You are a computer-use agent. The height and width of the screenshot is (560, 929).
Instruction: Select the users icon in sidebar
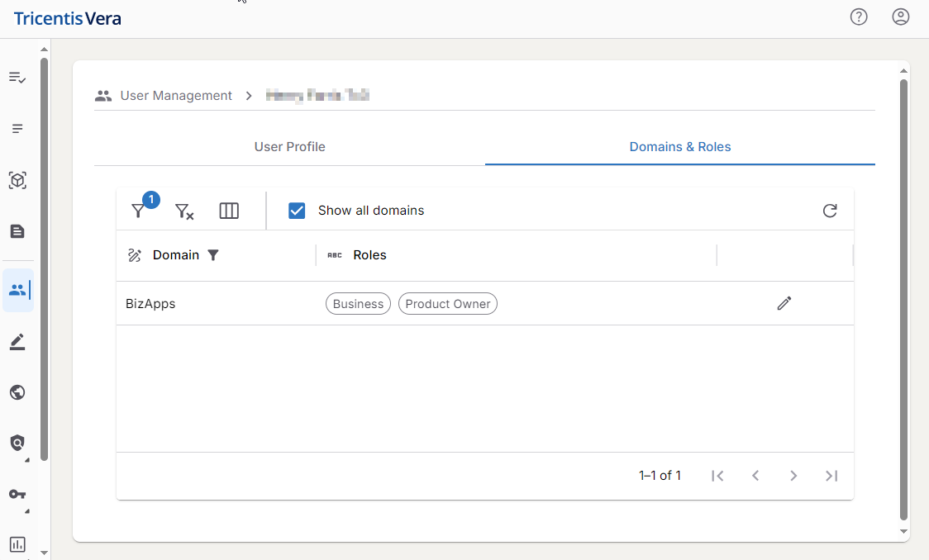tap(18, 290)
